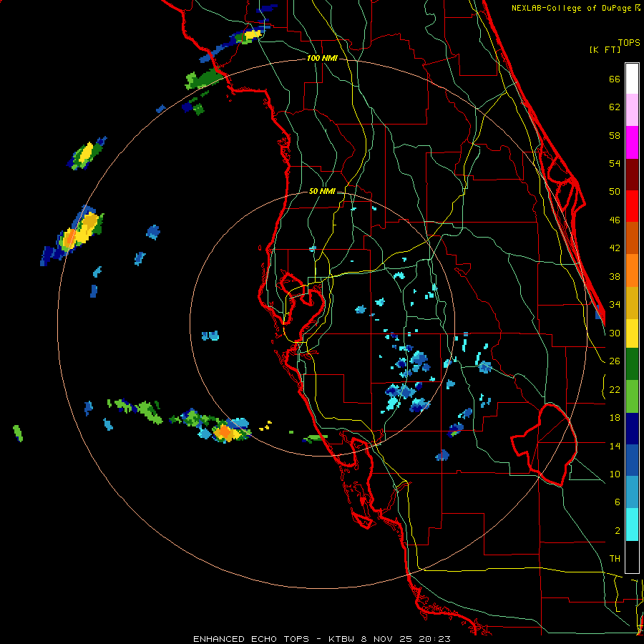644x644 pixels.
Task: Click the 50 legend value
Action: click(x=615, y=192)
